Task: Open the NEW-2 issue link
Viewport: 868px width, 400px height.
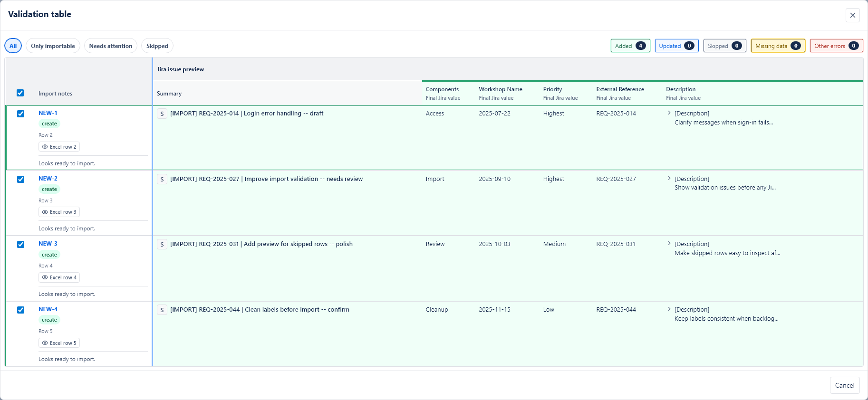Action: (48, 179)
